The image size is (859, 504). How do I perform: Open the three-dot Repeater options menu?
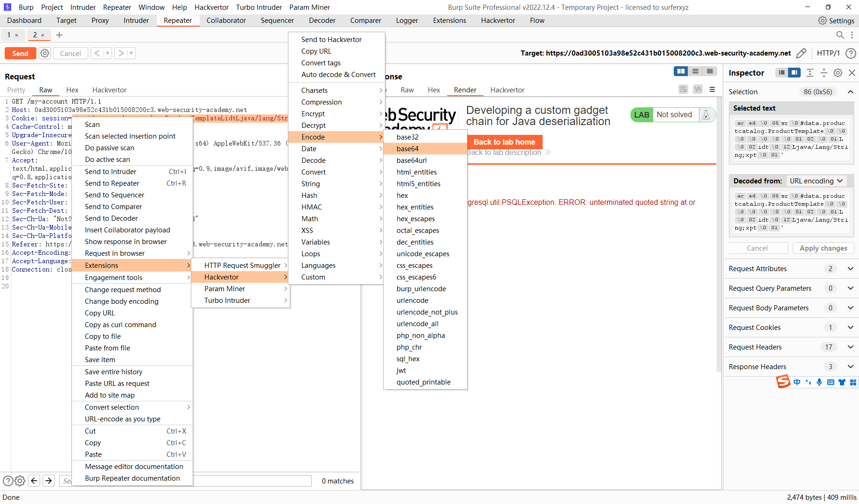(852, 35)
